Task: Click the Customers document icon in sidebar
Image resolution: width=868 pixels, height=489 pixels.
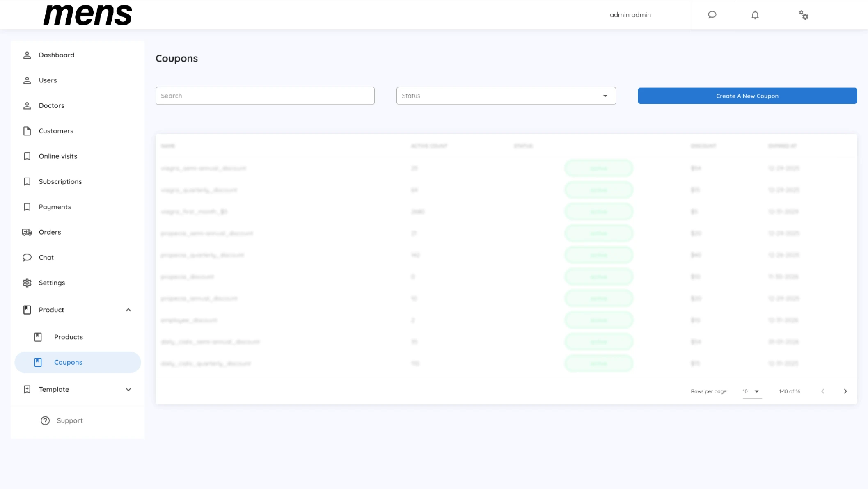Action: click(x=27, y=131)
